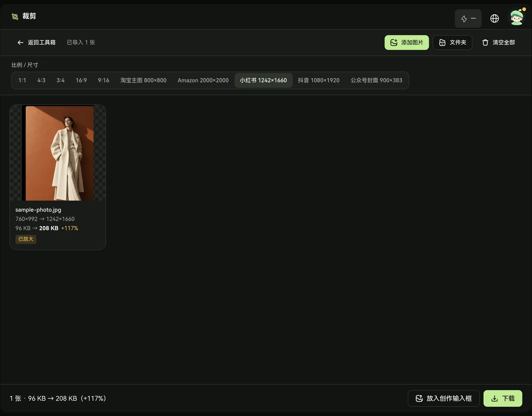Click 清空全部 to clear all images
Screen dimensions: 532x416
point(498,43)
